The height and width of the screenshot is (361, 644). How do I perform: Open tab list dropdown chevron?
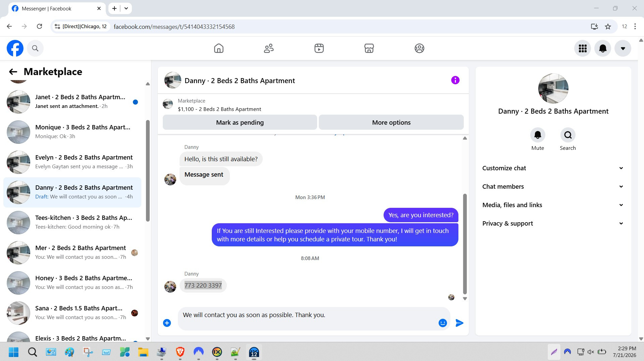126,8
